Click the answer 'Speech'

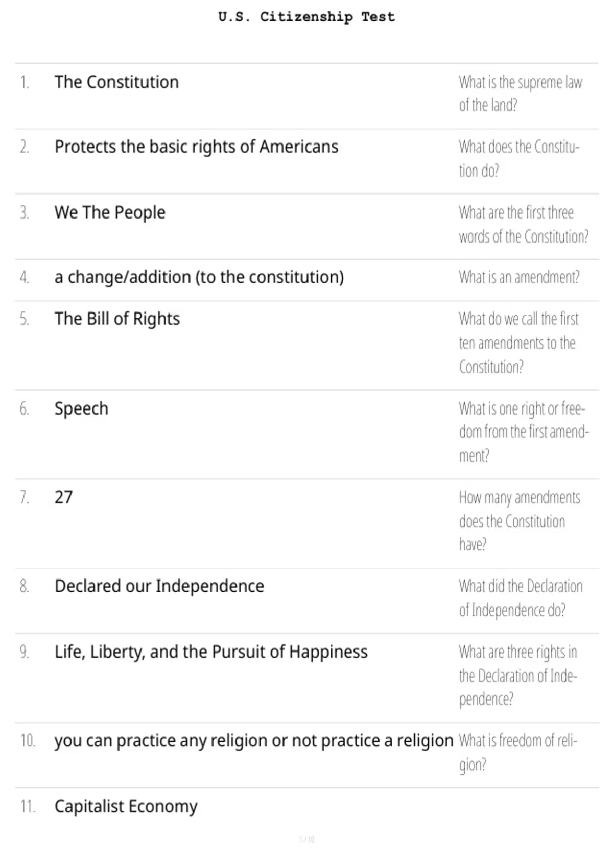click(81, 409)
